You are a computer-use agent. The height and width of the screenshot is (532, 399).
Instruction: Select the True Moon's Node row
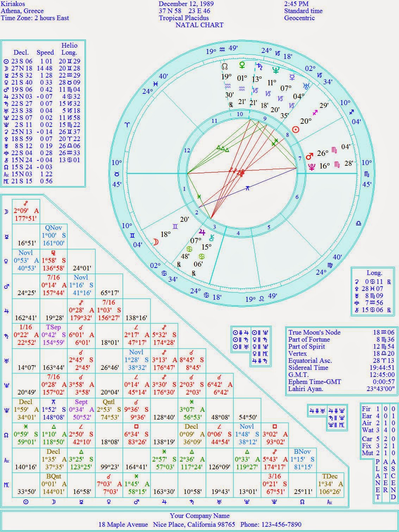(x=341, y=332)
